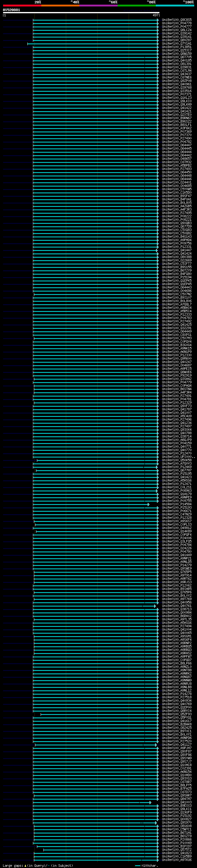Viewport: 197px width, 868px height.
Task: Click the red 20% identity legend bar
Action: click(22, 6)
